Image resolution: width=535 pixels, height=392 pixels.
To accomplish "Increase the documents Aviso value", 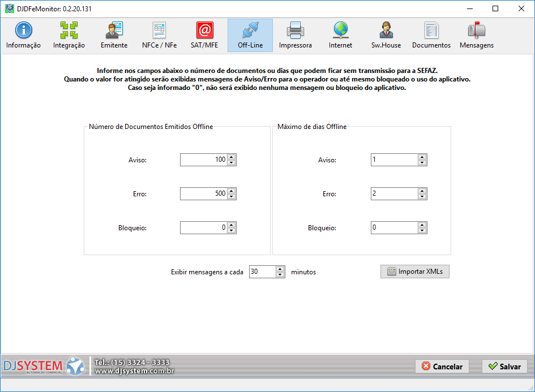I will tap(232, 157).
